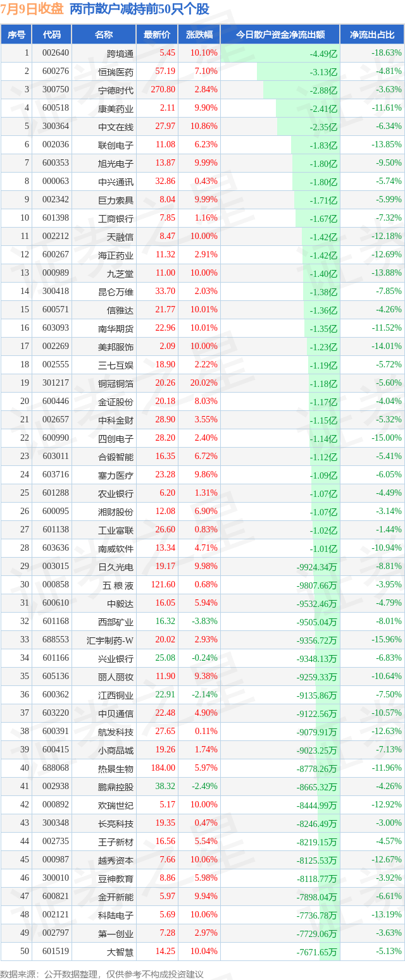The height and width of the screenshot is (980, 405).
Task: Select stock name 大智慧
Action: tap(120, 952)
